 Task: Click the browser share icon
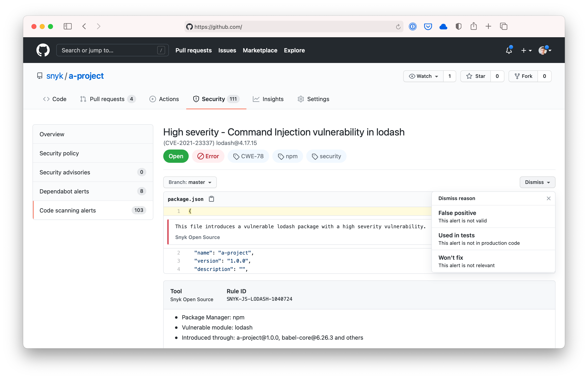click(474, 26)
